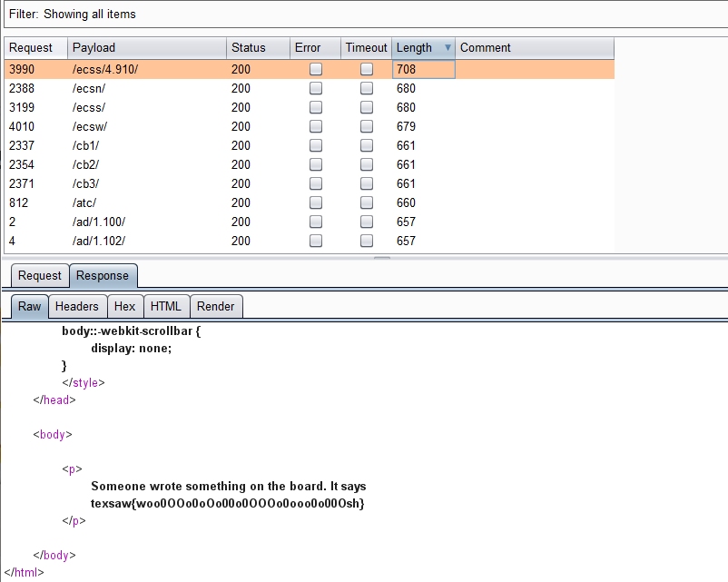Switch to the Hex view tab
Viewport: 728px width, 582px height.
(124, 307)
